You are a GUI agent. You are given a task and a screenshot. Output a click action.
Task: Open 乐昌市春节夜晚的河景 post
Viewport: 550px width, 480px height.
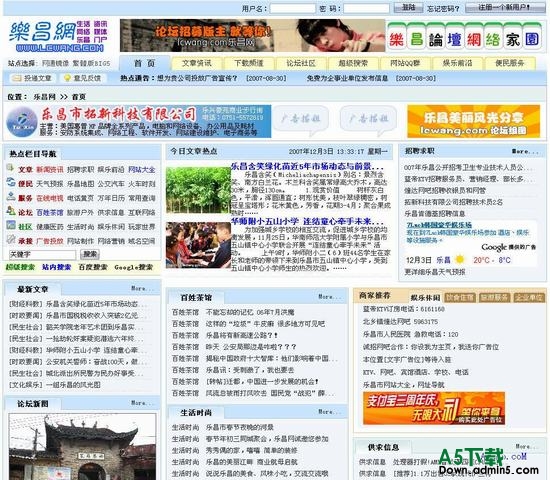(240, 427)
